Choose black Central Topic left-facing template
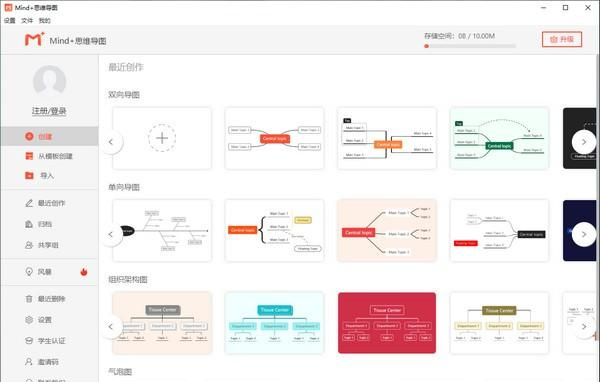The height and width of the screenshot is (382, 600). (x=499, y=230)
